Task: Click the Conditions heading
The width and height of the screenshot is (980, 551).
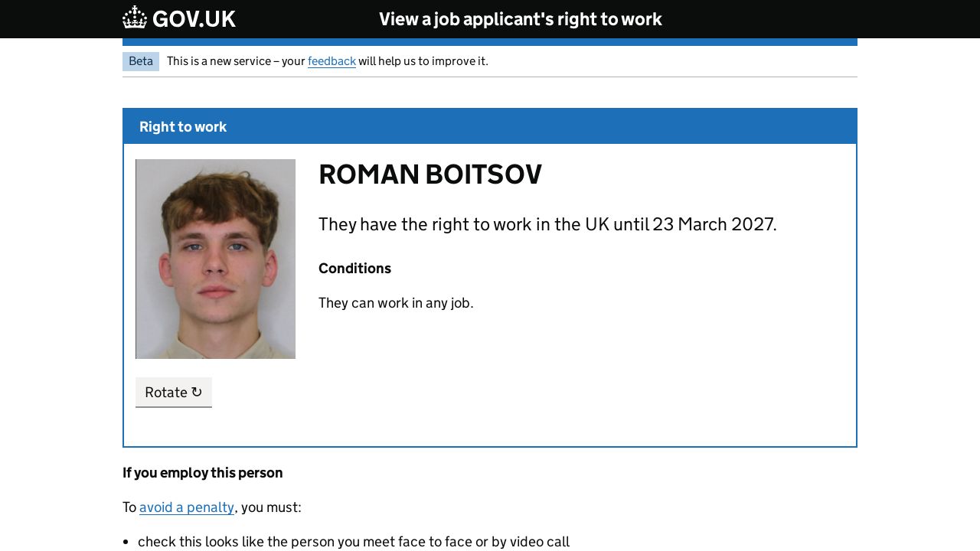Action: point(354,269)
